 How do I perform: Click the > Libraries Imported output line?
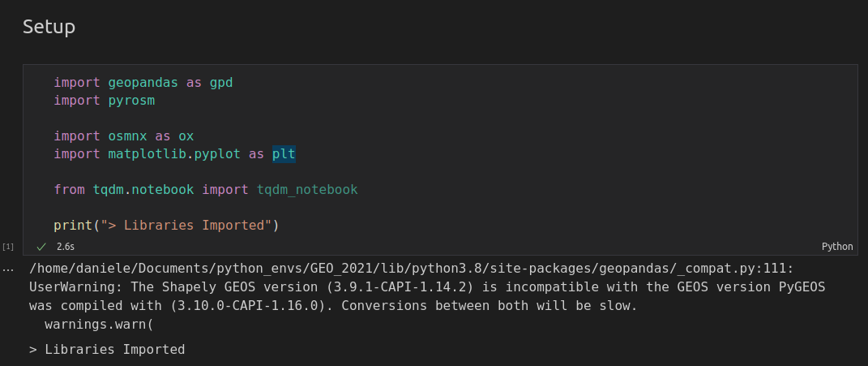pos(107,349)
